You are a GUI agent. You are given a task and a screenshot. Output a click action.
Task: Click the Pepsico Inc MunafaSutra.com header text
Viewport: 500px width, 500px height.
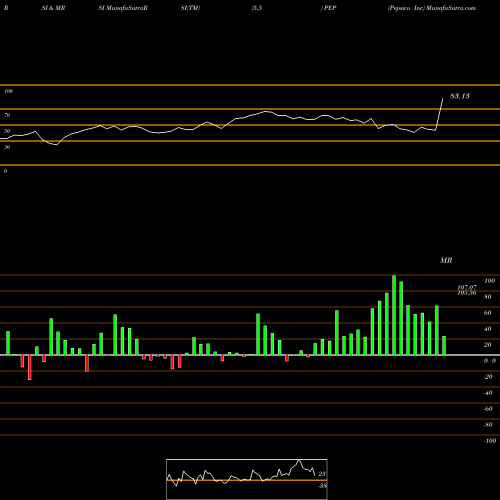tap(432, 8)
